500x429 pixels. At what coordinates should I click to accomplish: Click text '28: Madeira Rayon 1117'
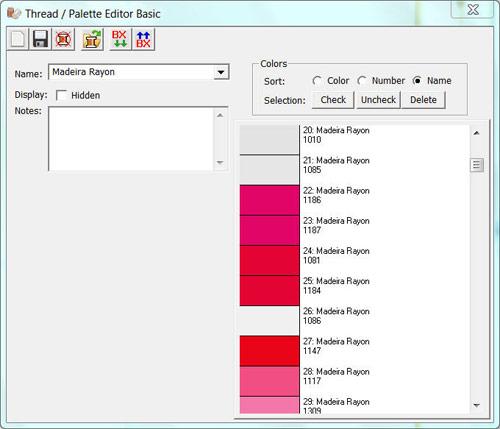[x=336, y=376]
